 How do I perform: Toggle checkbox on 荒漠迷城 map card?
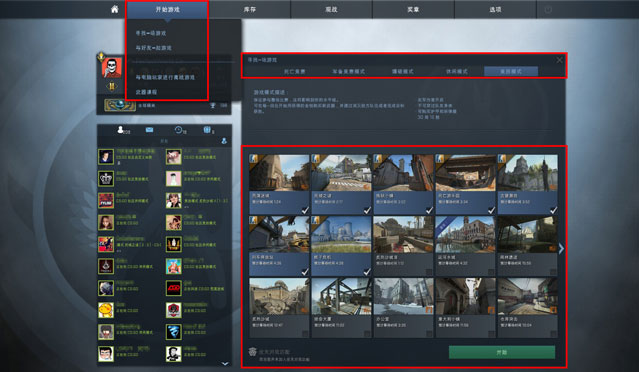(305, 210)
